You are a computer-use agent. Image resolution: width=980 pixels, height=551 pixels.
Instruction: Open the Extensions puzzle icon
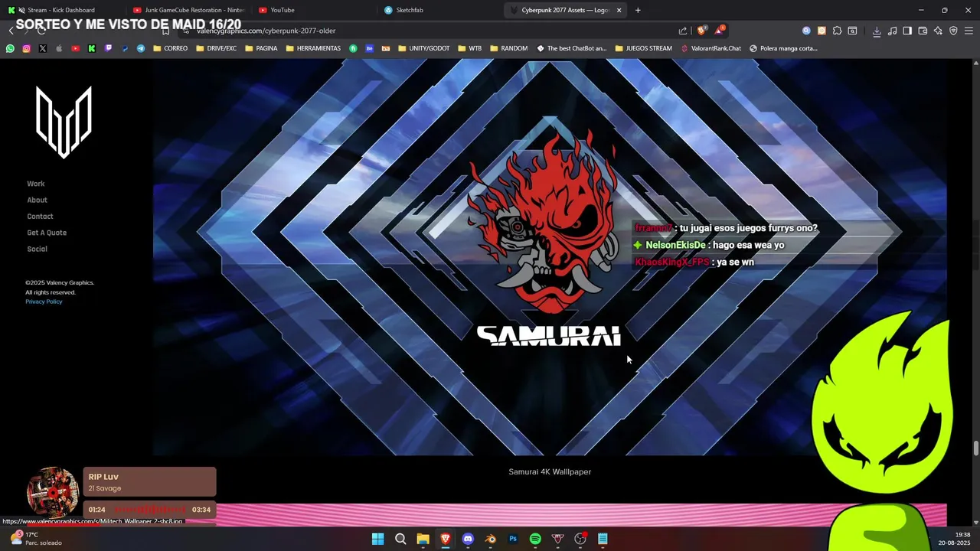coord(837,31)
